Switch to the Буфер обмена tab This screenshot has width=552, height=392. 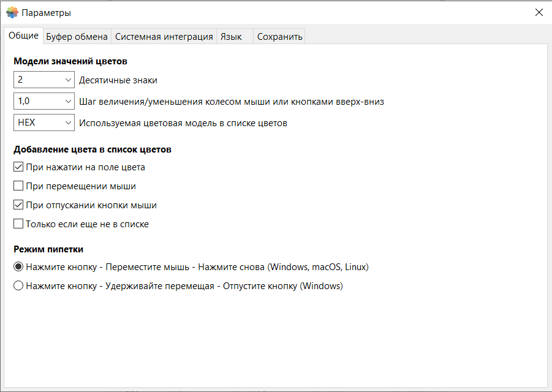77,37
